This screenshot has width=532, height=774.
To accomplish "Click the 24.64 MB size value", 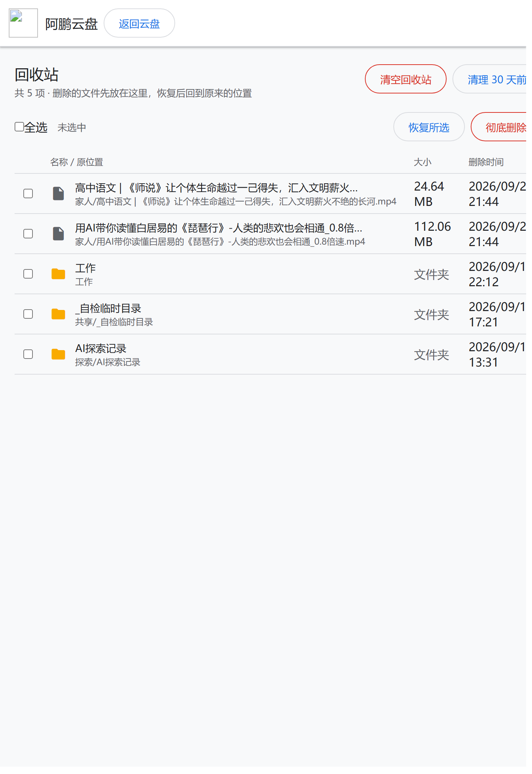I will pyautogui.click(x=429, y=194).
